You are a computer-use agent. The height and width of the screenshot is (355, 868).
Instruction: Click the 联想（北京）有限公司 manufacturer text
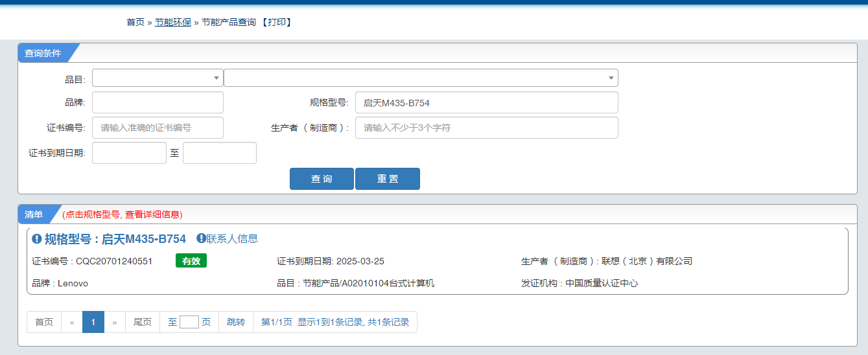[x=647, y=261]
